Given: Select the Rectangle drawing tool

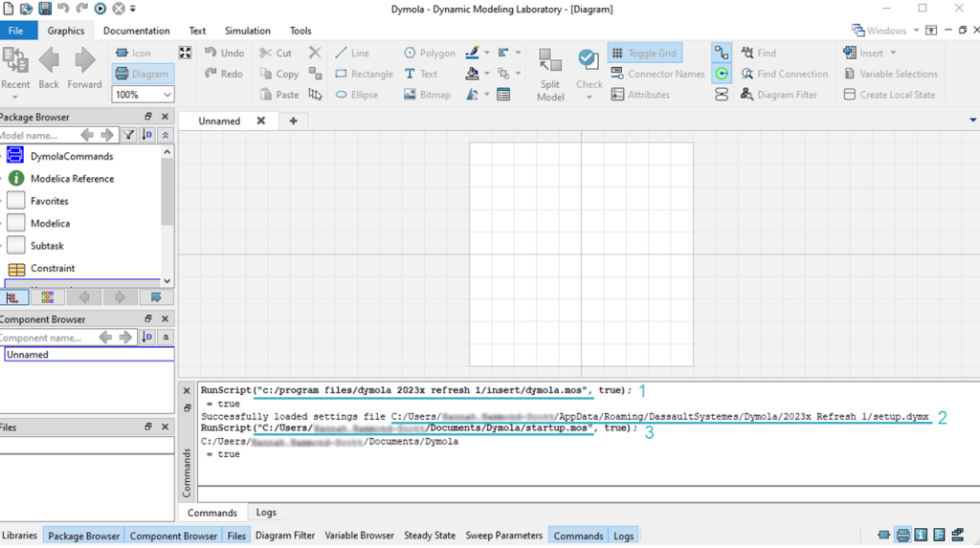Looking at the screenshot, I should (365, 74).
